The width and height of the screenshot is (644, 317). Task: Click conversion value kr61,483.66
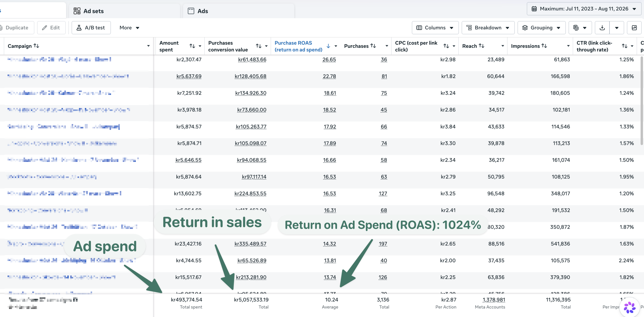[252, 60]
